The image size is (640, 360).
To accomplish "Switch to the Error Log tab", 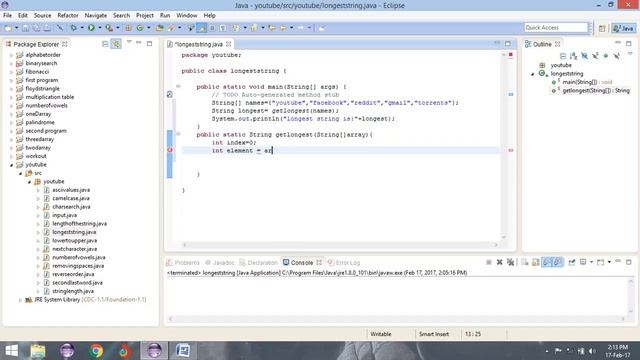I will pyautogui.click(x=344, y=262).
